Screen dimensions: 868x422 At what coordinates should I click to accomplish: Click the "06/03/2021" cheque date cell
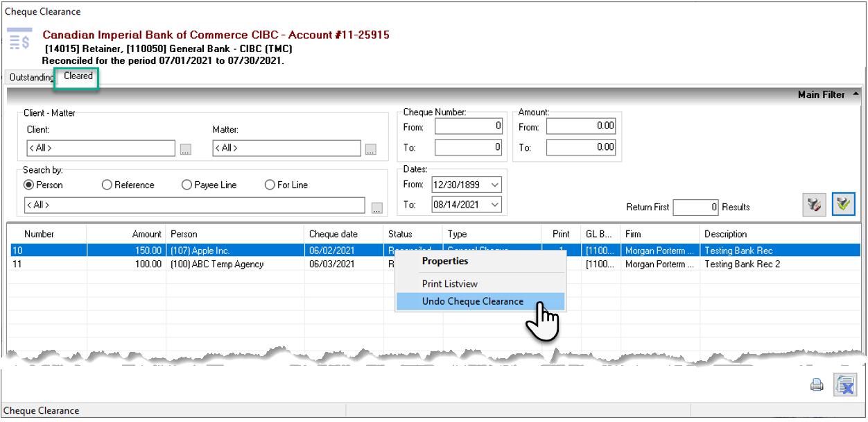(x=344, y=264)
